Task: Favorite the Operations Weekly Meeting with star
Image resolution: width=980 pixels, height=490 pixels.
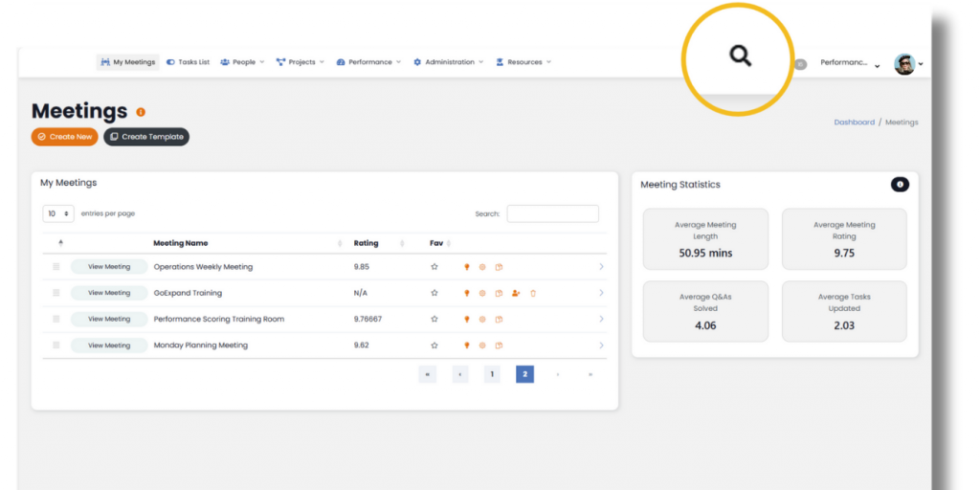Action: pos(434,267)
